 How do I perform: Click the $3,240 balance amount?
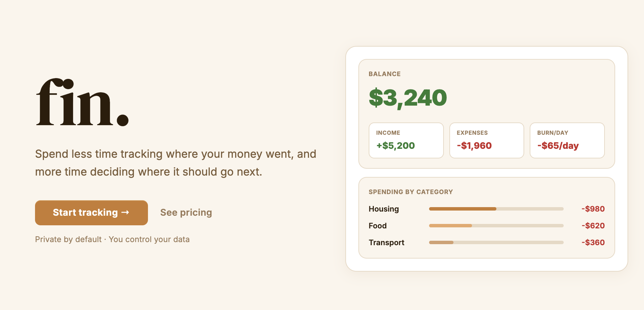(x=408, y=98)
